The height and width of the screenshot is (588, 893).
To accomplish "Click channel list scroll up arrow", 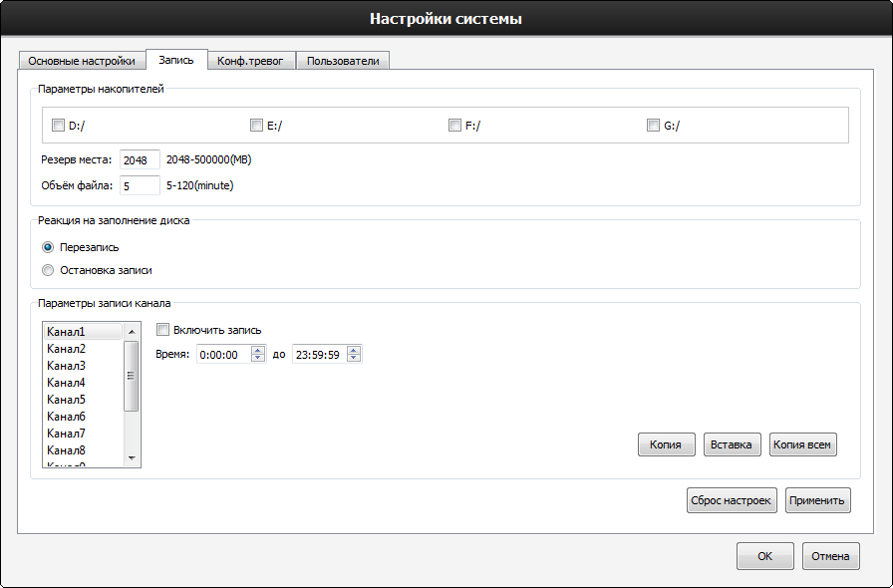I will (x=132, y=332).
